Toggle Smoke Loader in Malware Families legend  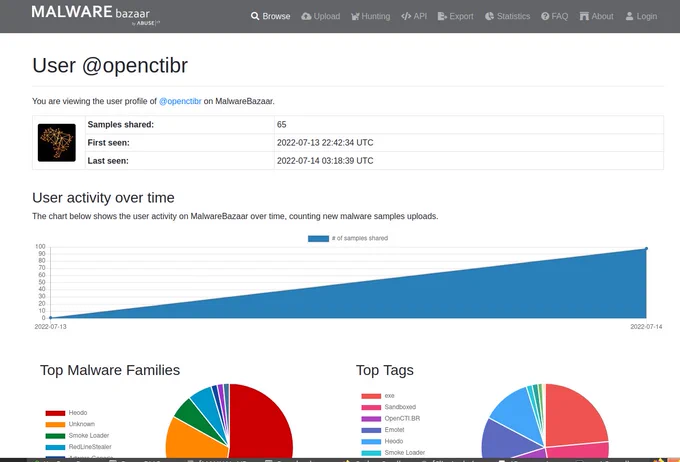(x=77, y=435)
